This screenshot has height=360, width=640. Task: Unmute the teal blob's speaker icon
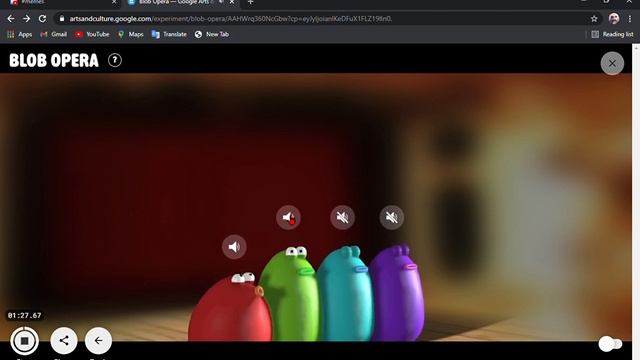click(x=342, y=217)
